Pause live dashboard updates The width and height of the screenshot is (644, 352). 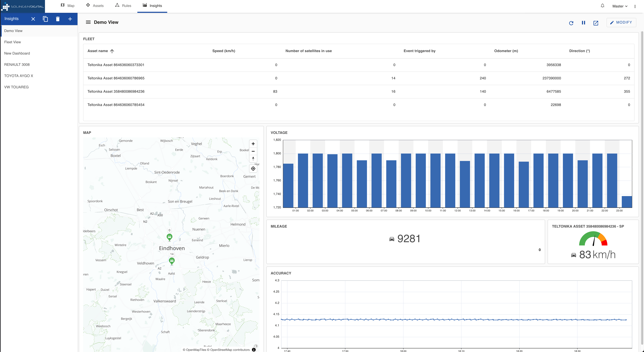(583, 23)
